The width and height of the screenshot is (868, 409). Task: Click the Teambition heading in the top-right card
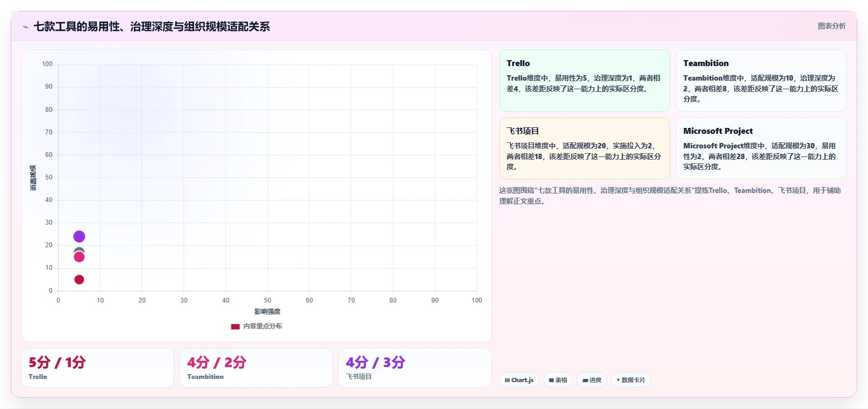pos(706,63)
